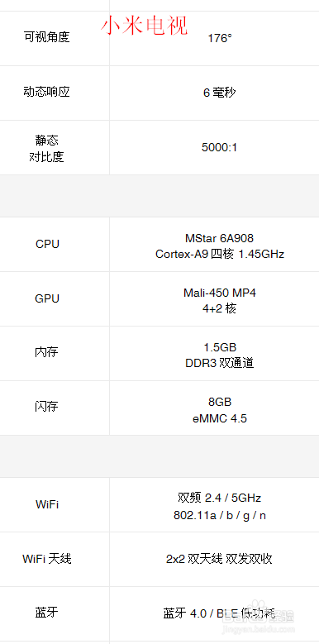Select the 可视角度 row label
The height and width of the screenshot is (644, 319).
pos(47,37)
